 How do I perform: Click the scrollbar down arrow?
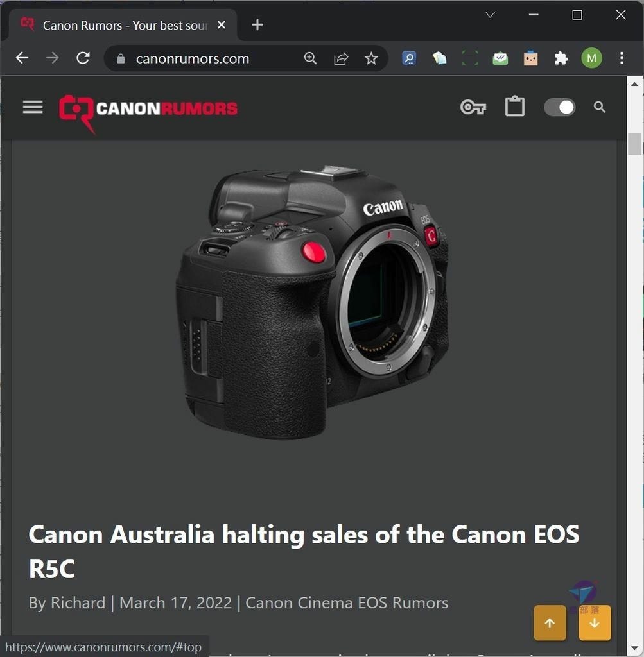pos(635,649)
